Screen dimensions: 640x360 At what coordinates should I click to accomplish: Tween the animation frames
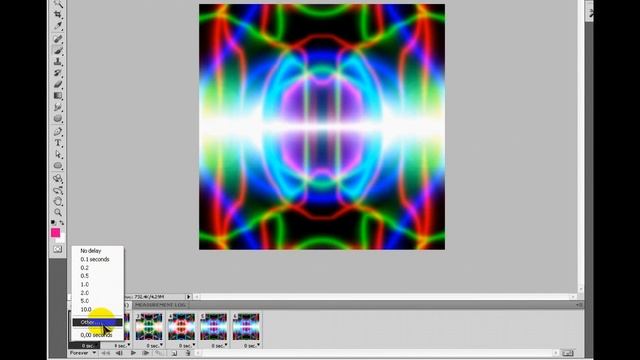(x=159, y=353)
